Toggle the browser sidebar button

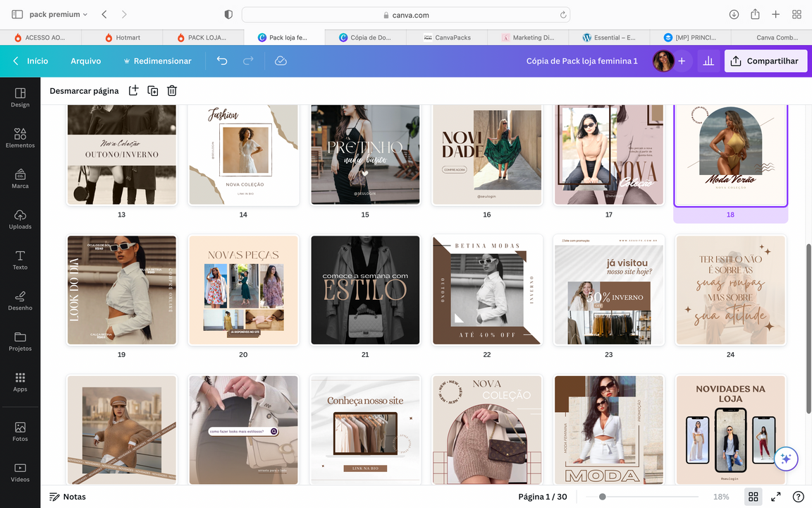(x=17, y=14)
